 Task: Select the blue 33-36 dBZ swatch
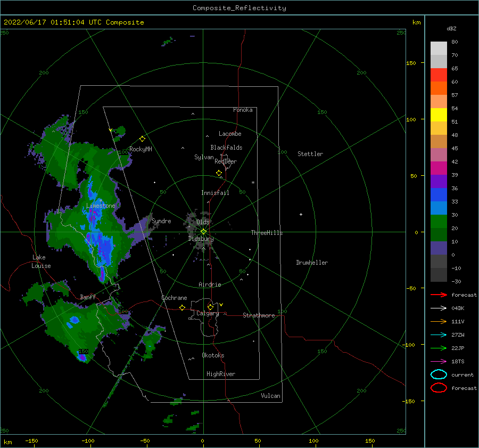439,195
